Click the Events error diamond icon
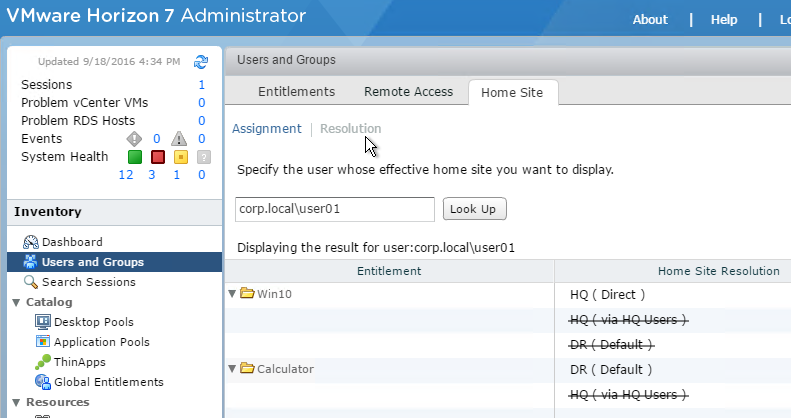791x418 pixels. tap(134, 139)
